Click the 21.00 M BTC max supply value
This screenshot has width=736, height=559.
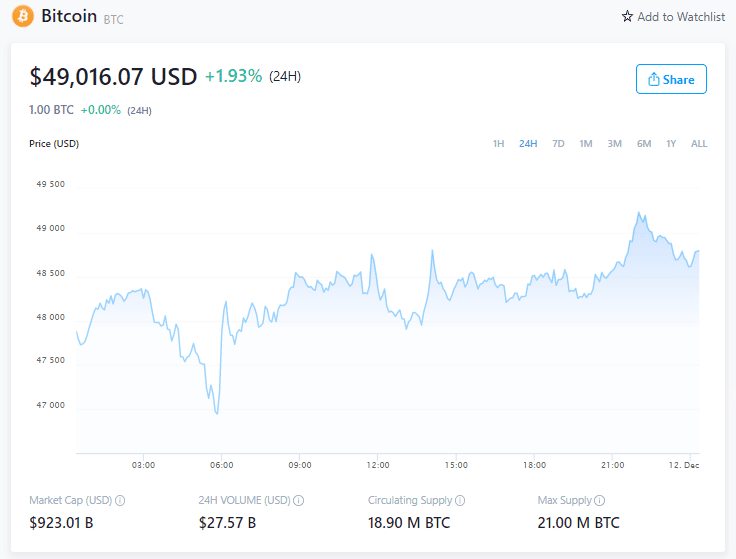pyautogui.click(x=578, y=523)
